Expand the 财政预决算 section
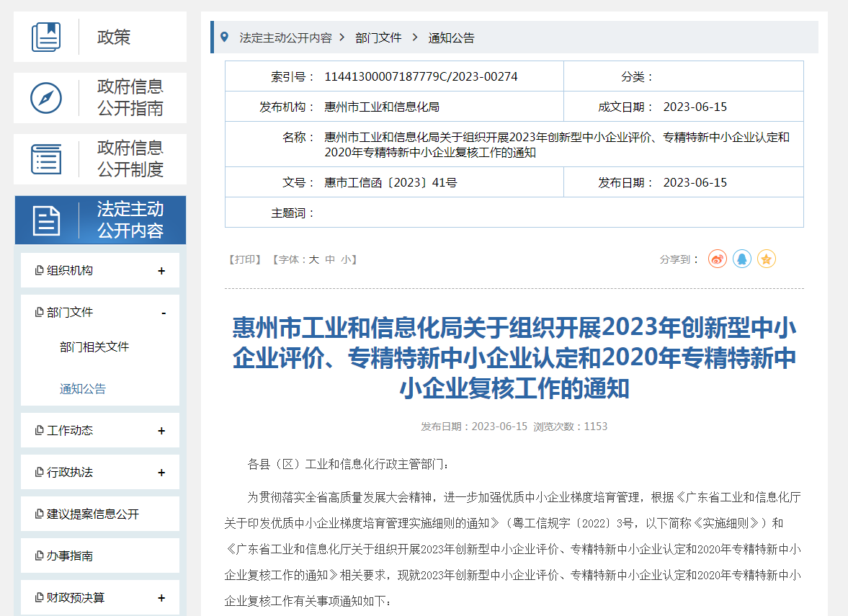Image resolution: width=848 pixels, height=616 pixels. coord(161,598)
